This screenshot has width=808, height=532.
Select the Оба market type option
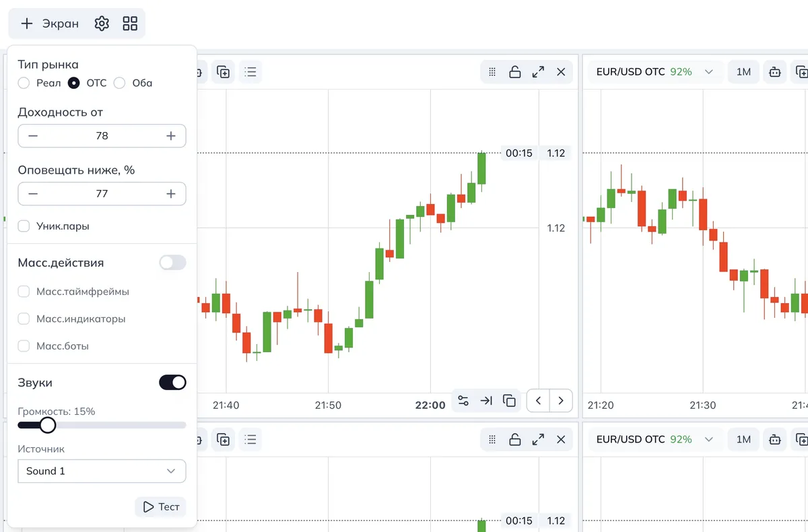coord(120,83)
